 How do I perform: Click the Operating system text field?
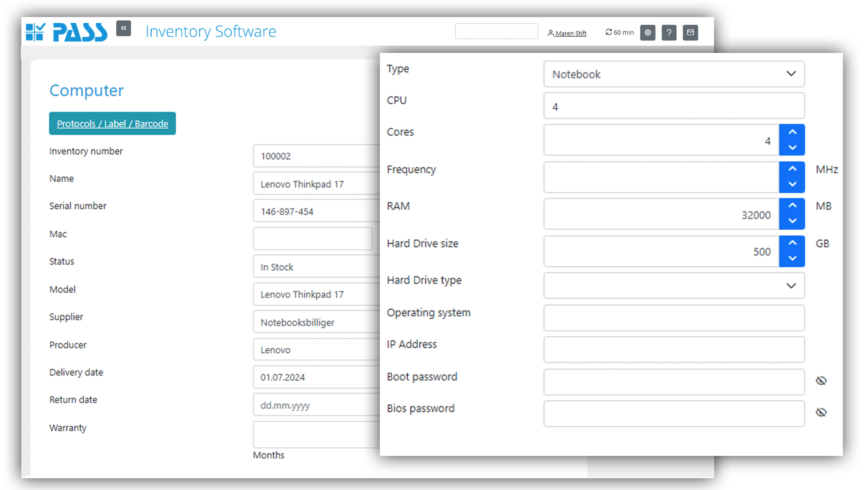coord(674,318)
